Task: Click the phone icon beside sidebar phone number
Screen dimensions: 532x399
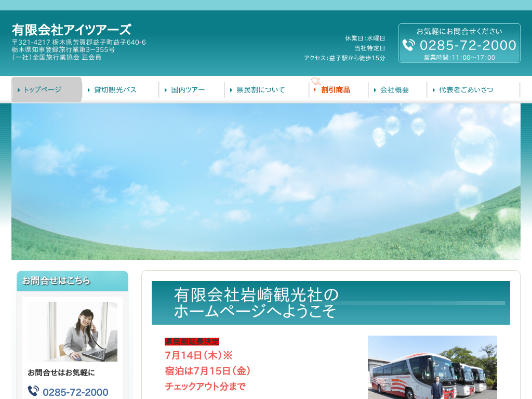Action: click(x=33, y=391)
